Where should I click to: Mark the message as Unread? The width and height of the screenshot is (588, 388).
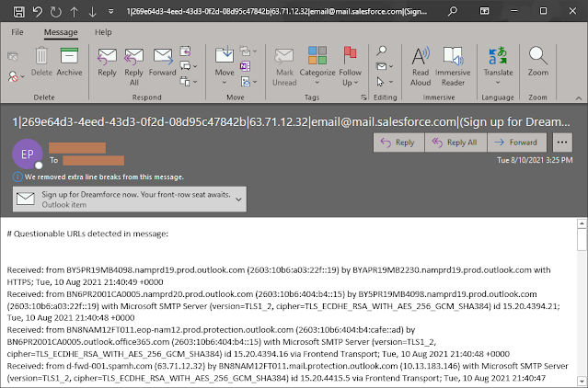pyautogui.click(x=284, y=67)
